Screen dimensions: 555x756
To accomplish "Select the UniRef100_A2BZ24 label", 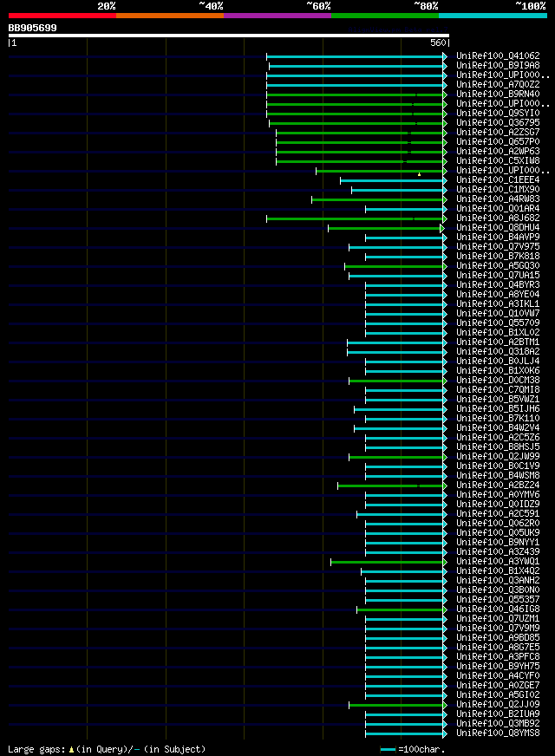I will [498, 486].
